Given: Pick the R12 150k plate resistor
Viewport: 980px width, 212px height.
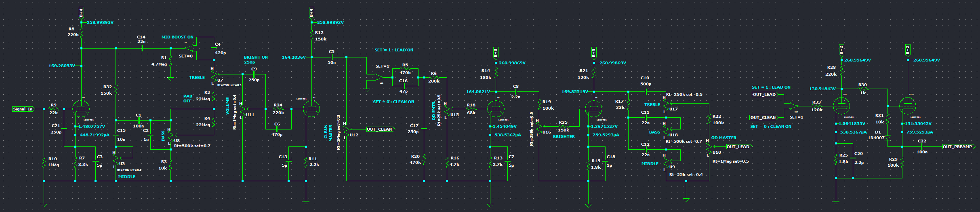Looking at the screenshot, I should (312, 36).
